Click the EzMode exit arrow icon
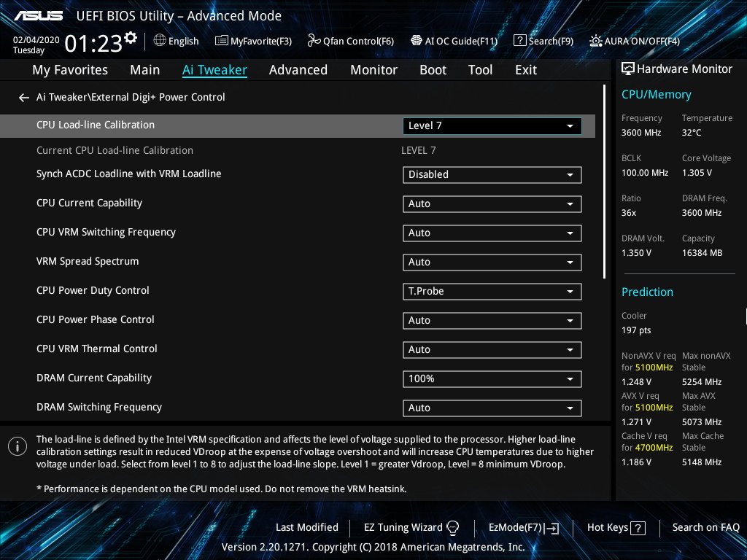747x560 pixels. click(x=551, y=528)
